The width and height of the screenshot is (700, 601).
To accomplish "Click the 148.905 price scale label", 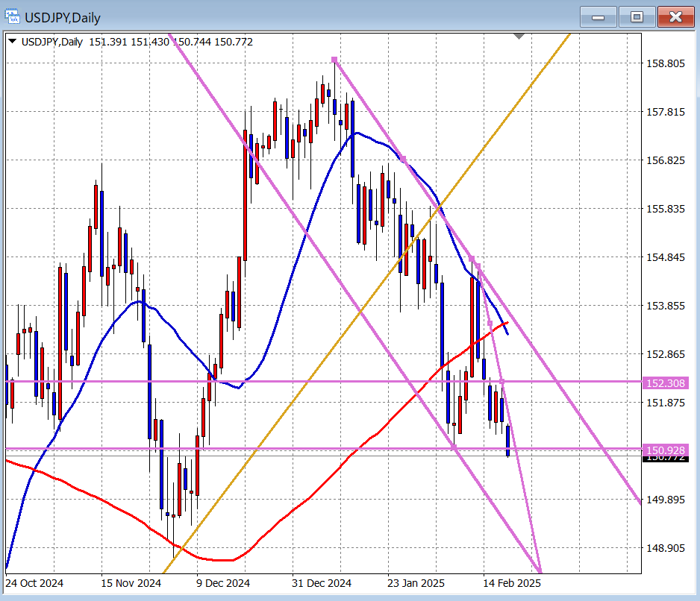I will coord(665,548).
